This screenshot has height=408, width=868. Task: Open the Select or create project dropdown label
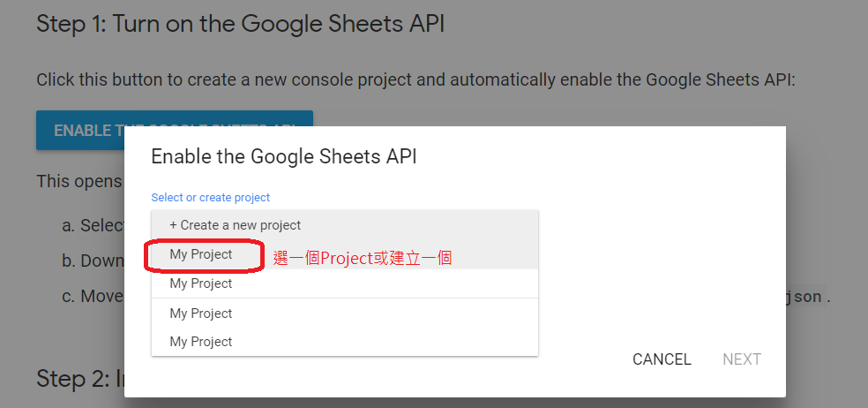[x=210, y=198]
